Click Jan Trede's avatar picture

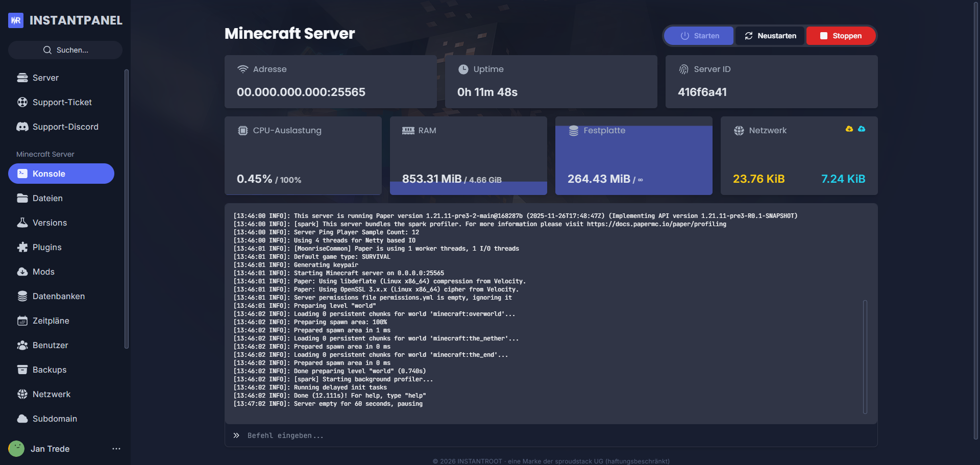[x=16, y=449]
